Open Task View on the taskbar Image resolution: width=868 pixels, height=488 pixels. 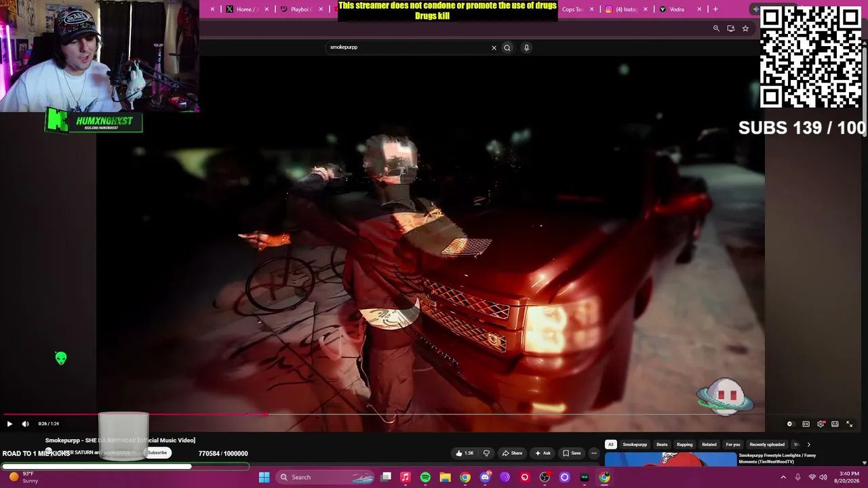point(386,477)
